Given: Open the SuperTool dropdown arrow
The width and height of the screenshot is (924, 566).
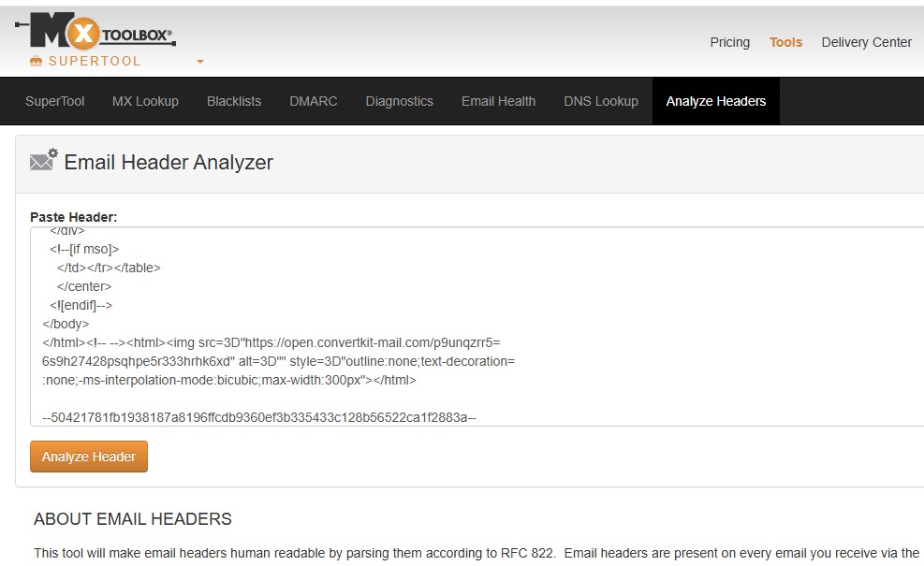Looking at the screenshot, I should coord(200,61).
